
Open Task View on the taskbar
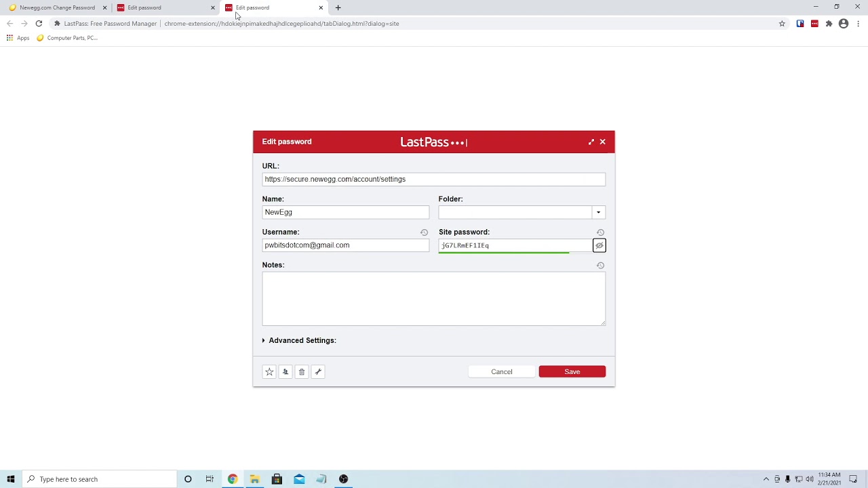pyautogui.click(x=210, y=479)
